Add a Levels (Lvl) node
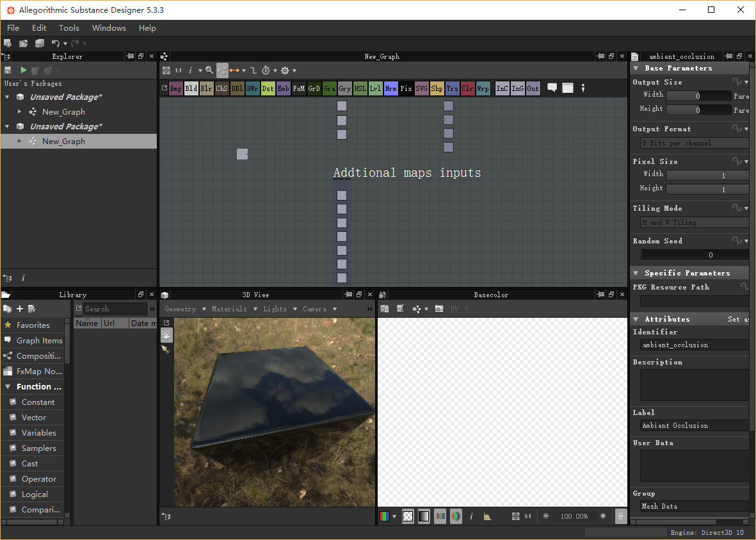Image resolution: width=756 pixels, height=540 pixels. pos(375,89)
